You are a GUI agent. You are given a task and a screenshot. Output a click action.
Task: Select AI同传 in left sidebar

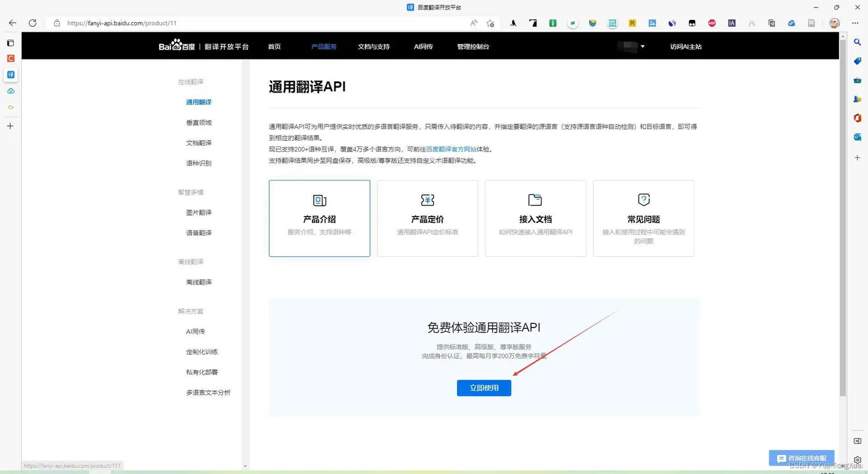tap(195, 332)
